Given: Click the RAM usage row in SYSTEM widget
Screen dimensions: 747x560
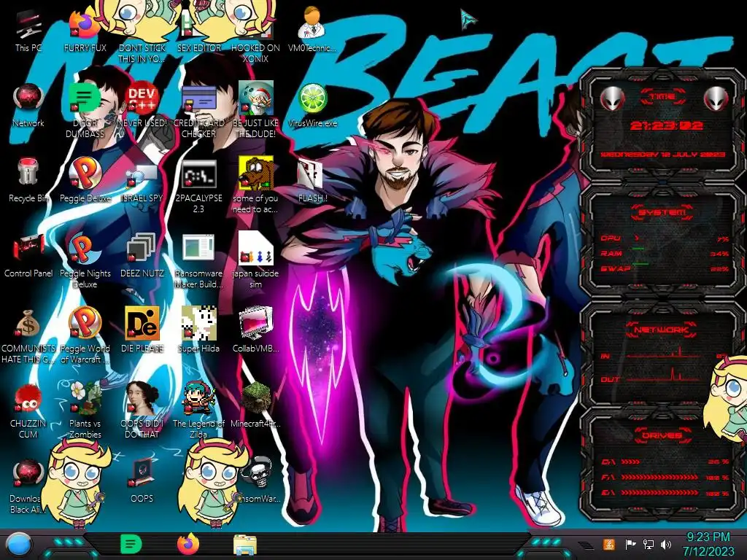Looking at the screenshot, I should tap(665, 253).
